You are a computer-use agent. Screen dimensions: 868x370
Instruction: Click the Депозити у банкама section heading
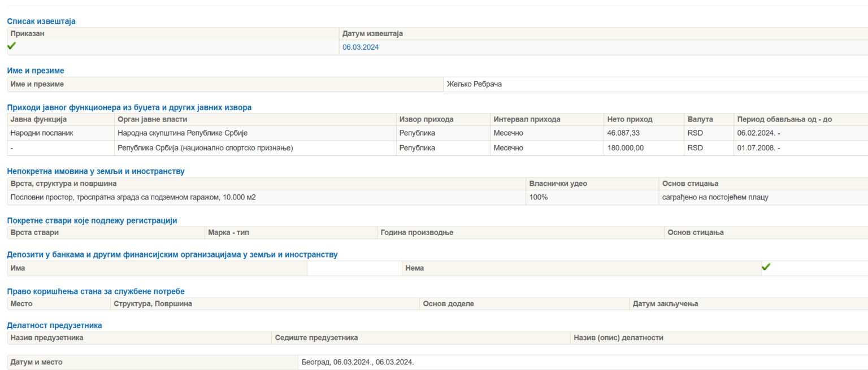click(x=172, y=255)
